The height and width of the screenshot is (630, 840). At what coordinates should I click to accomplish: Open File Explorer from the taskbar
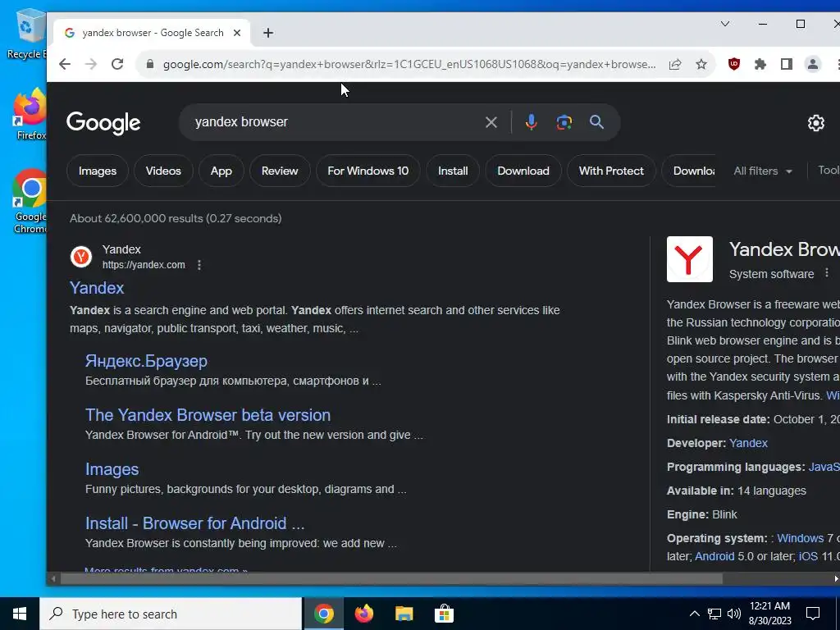404,614
